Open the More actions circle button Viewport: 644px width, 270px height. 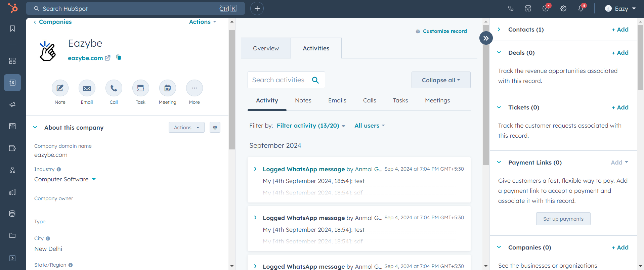click(195, 88)
